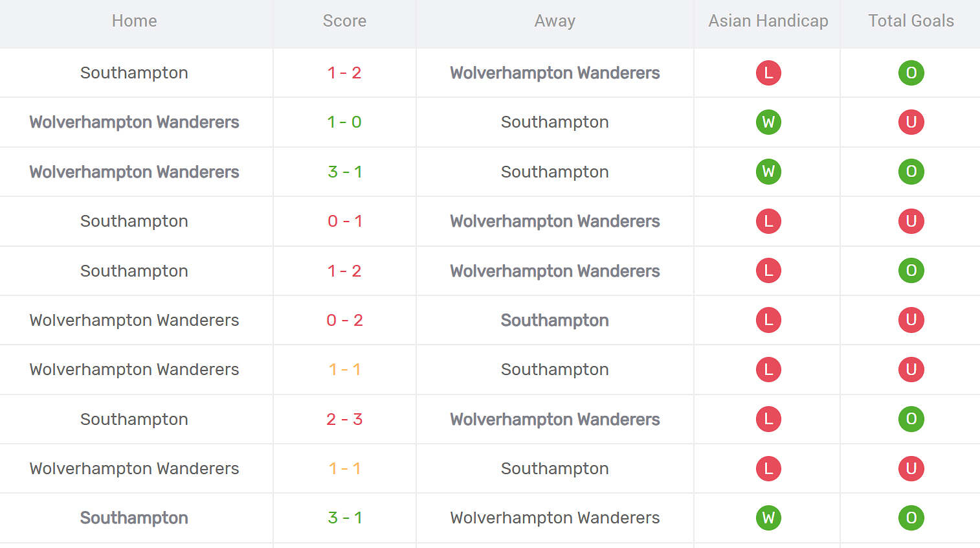Screen dimensions: 980x548
Task: Click bold Southampton in the 0-2 match row
Action: point(555,320)
